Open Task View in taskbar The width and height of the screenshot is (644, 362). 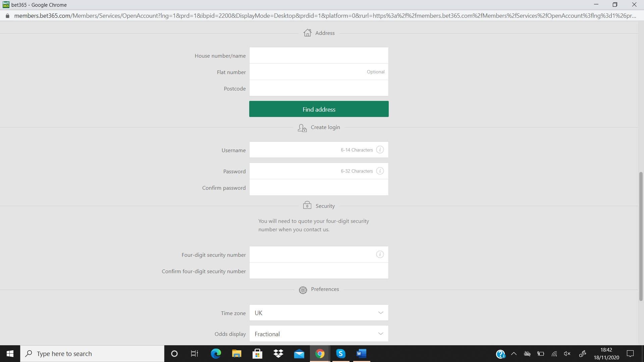click(195, 354)
